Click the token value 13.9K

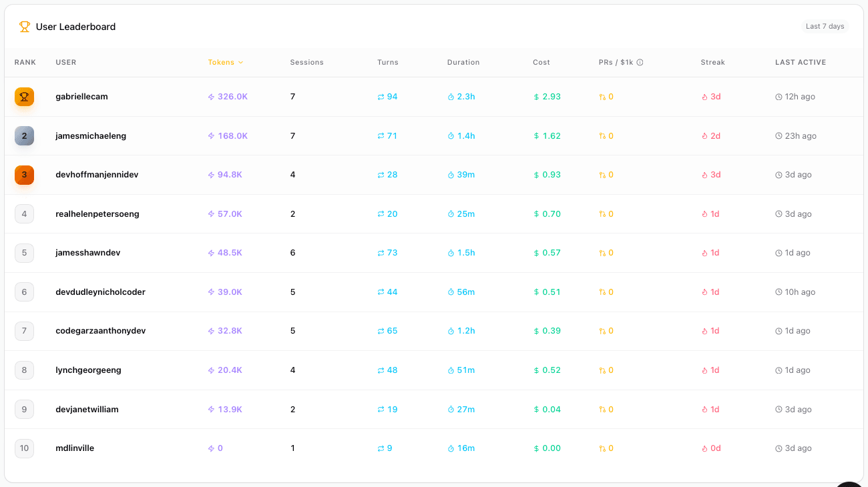tap(230, 410)
